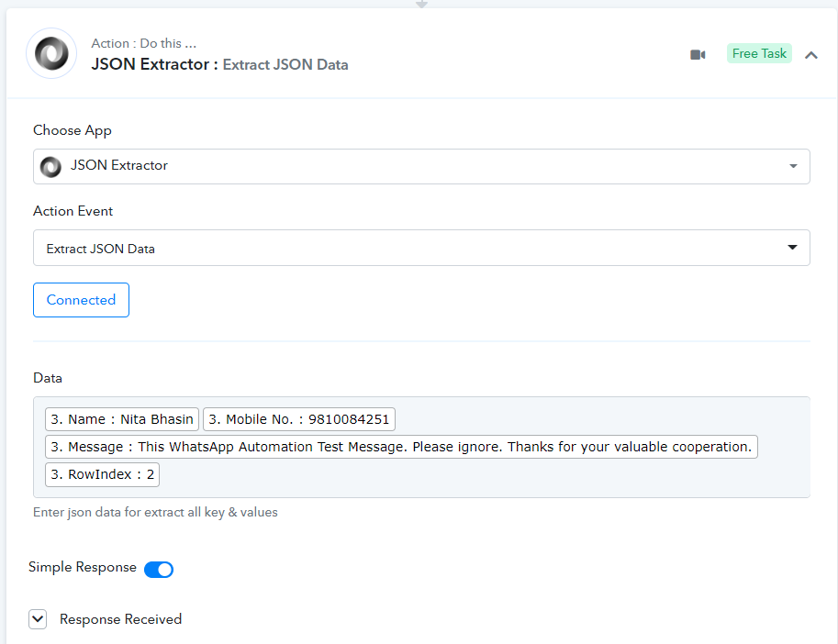Click the Response Received label
Image resolution: width=838 pixels, height=644 pixels.
120,619
